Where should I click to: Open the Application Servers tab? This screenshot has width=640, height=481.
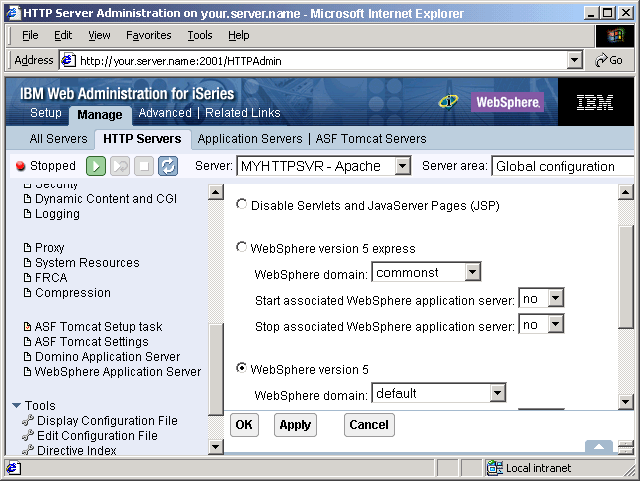(x=250, y=139)
